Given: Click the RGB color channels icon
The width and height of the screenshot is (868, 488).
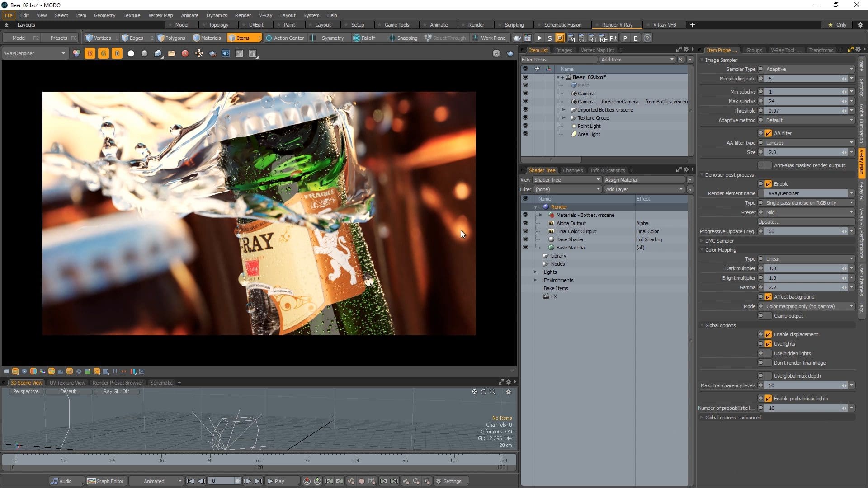Looking at the screenshot, I should click(x=76, y=53).
